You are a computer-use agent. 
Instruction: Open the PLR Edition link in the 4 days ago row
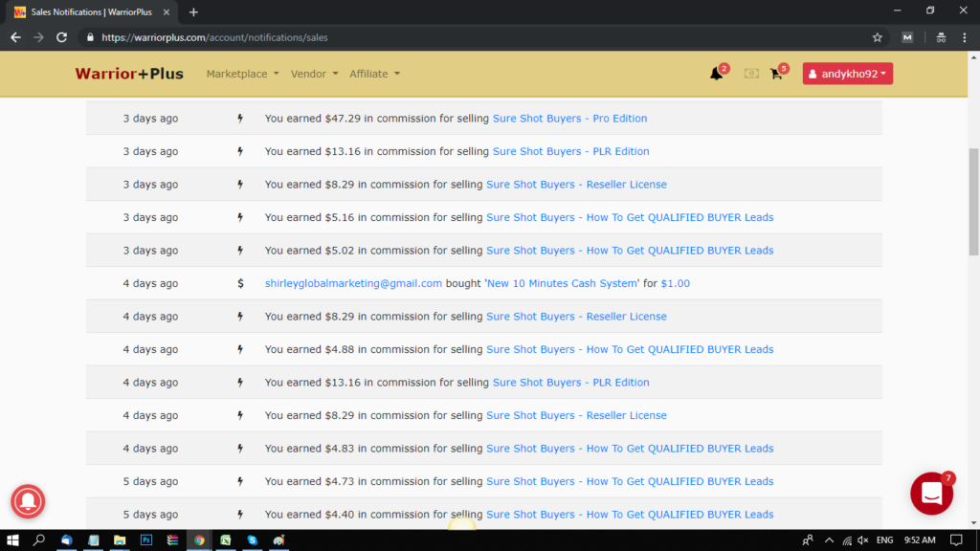[570, 383]
